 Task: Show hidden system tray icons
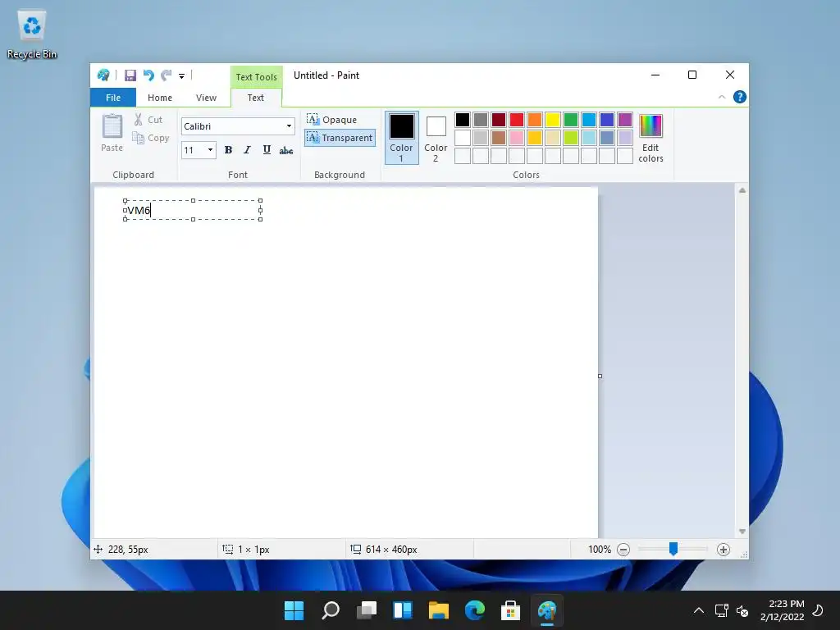click(699, 610)
